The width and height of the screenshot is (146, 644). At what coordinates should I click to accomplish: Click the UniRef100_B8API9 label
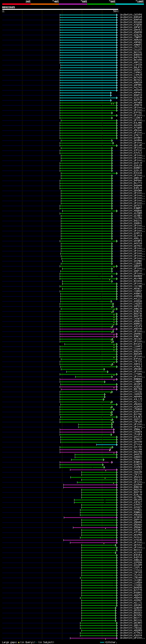(131, 95)
